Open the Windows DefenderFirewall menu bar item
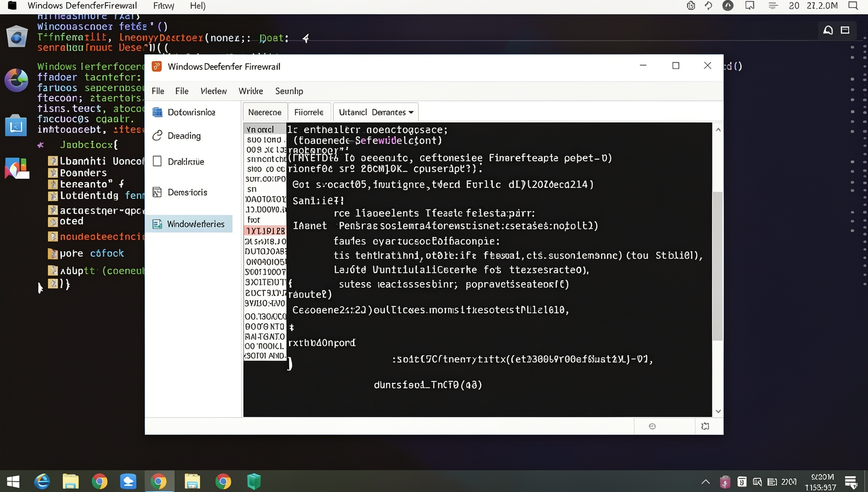This screenshot has height=492, width=868. click(x=82, y=6)
